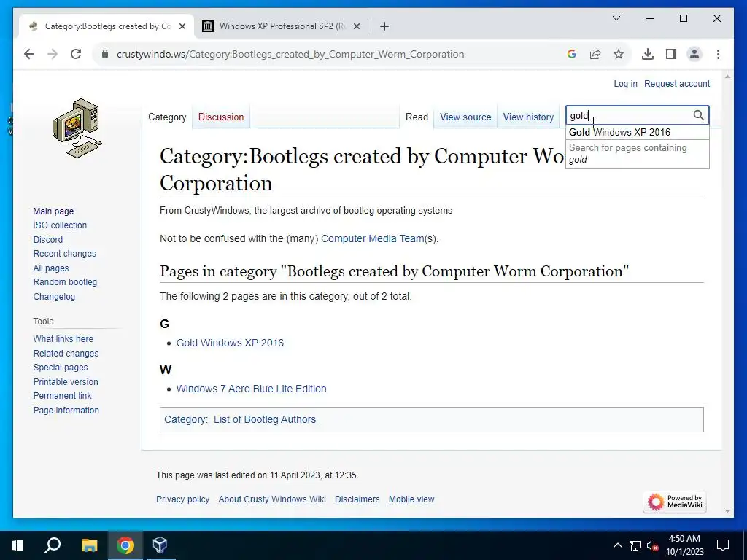Open the Discord sidebar link
747x560 pixels.
click(x=47, y=239)
